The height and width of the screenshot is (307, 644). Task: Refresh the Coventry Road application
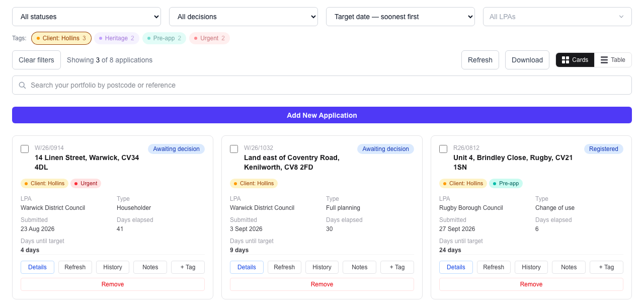coord(284,267)
